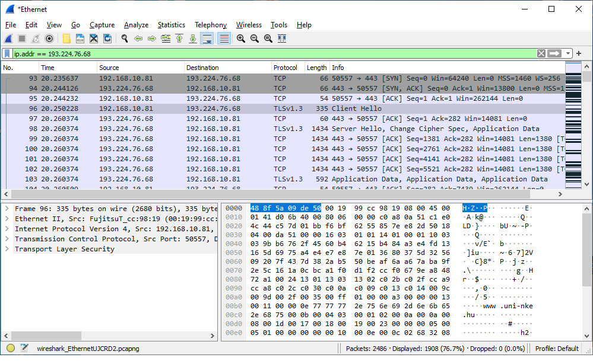Select packet 95 ACK row
Viewport: 593px width, 364px height.
click(x=283, y=98)
